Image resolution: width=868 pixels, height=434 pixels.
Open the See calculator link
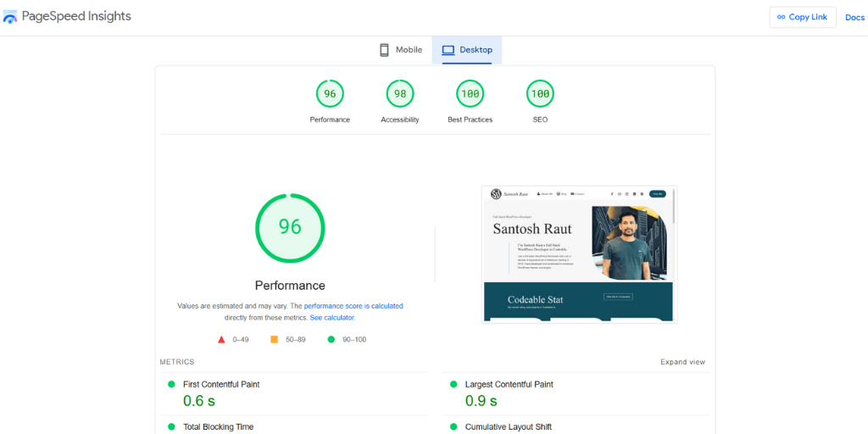(331, 318)
